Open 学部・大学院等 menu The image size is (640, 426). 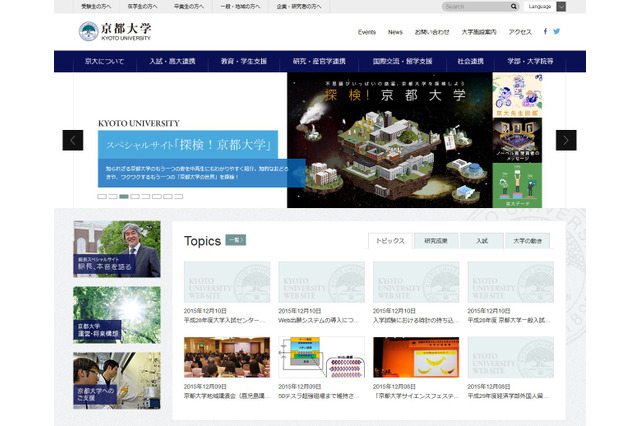click(x=530, y=62)
